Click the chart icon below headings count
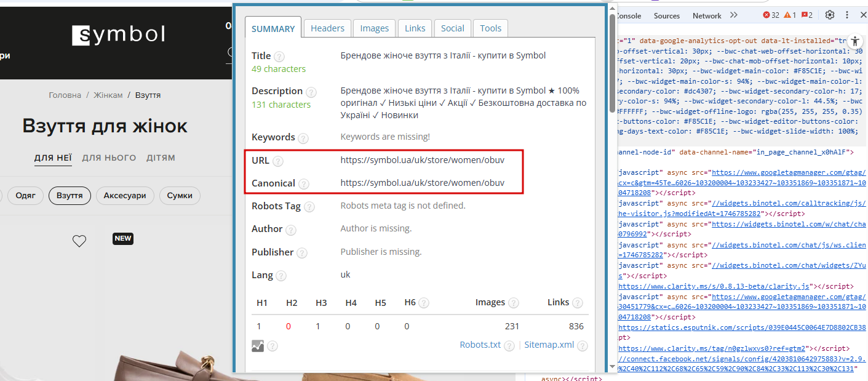The image size is (868, 381). tap(258, 346)
